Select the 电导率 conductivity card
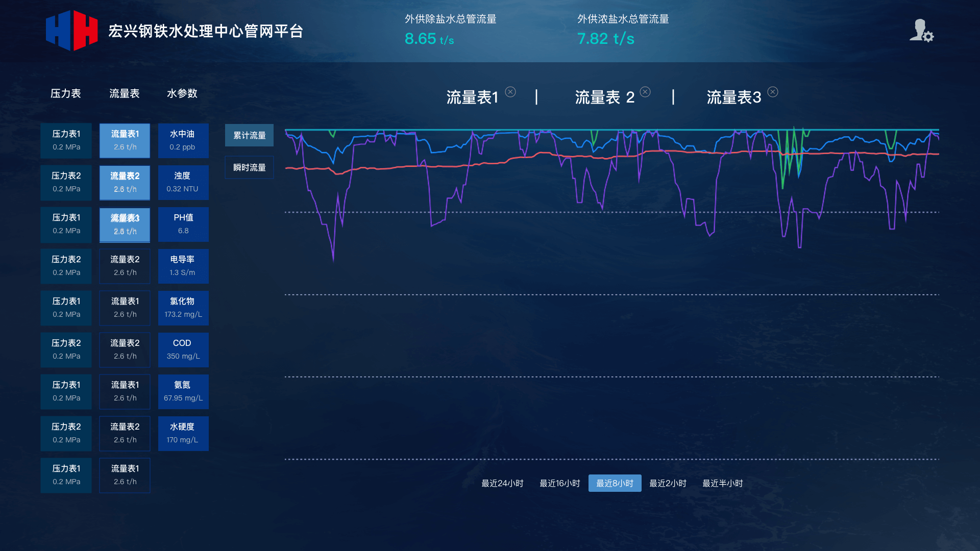This screenshot has width=980, height=551. pos(183,266)
